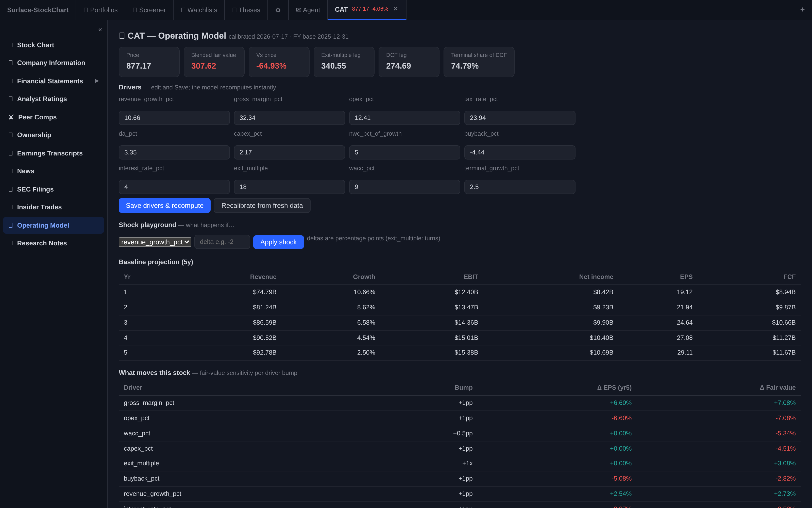Image resolution: width=812 pixels, height=508 pixels.
Task: Click year 1 revenue $74.79B
Action: [264, 292]
